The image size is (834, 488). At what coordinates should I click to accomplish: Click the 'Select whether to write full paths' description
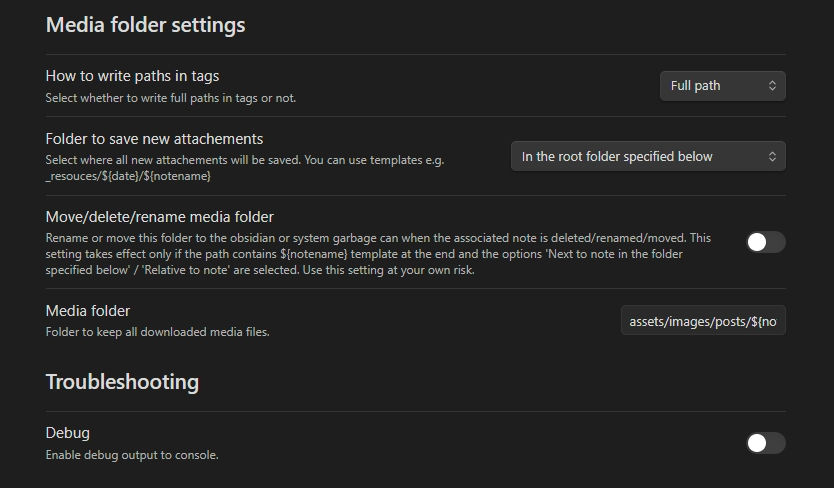[x=170, y=98]
